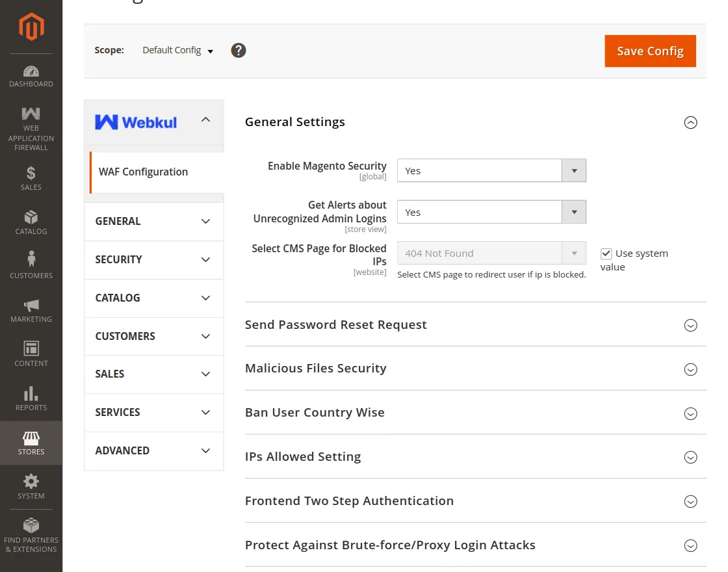
Task: Open the Sales dollar icon
Action: [31, 174]
